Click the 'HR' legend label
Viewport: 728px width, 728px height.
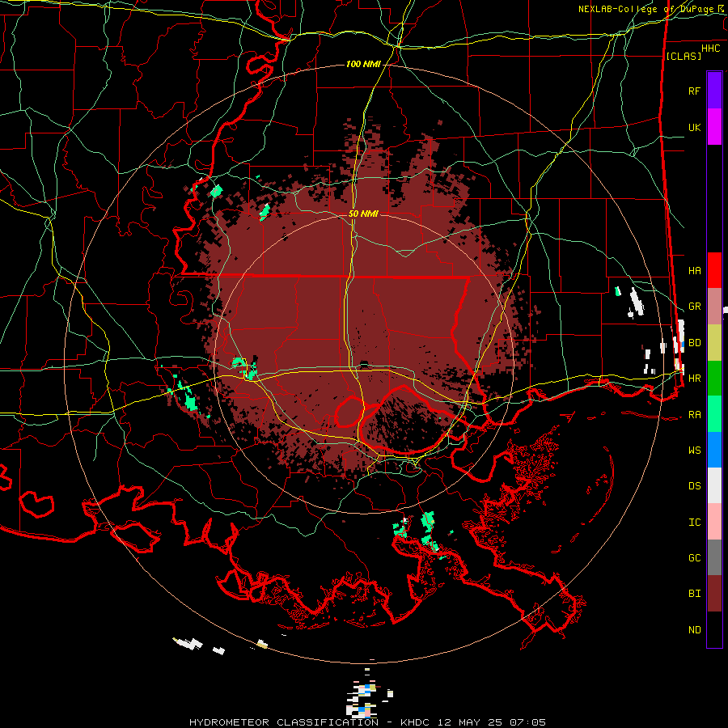[694, 379]
